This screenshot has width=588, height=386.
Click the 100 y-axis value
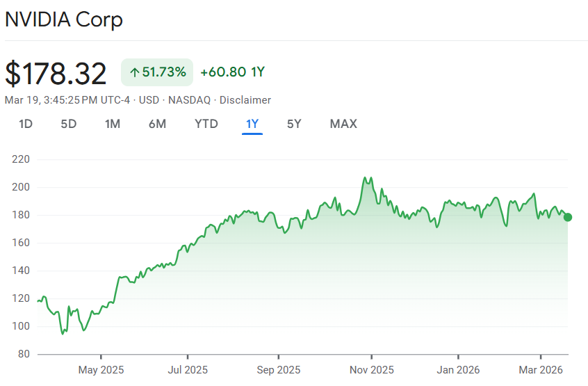(21, 326)
